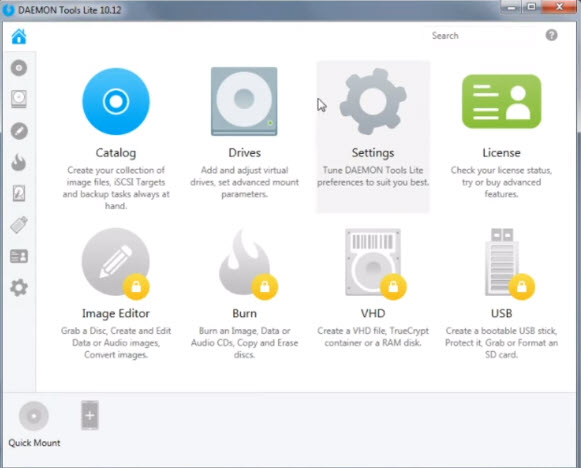This screenshot has height=468, width=581.
Task: Open the VHD sidebar icon
Action: point(19,193)
